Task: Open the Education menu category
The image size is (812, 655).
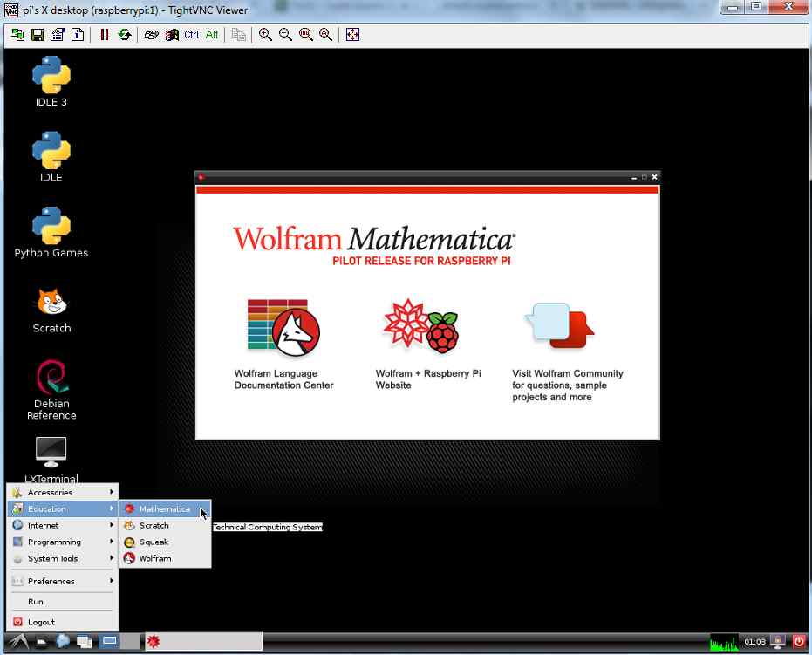Action: [63, 509]
